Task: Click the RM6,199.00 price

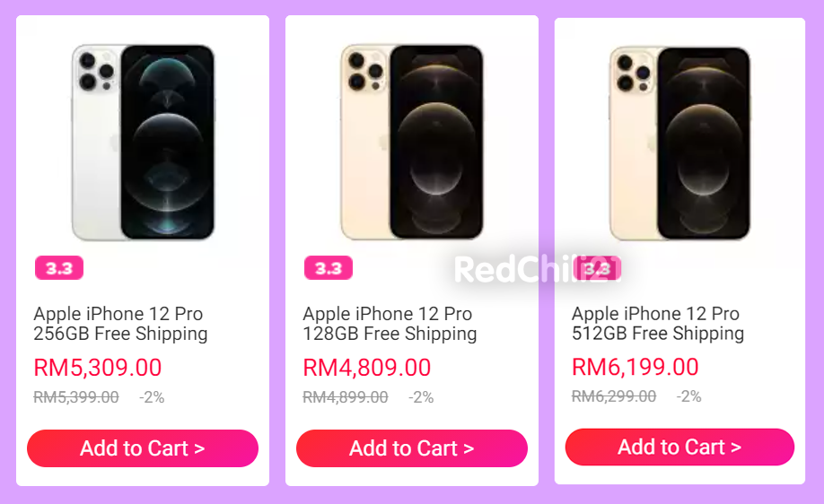Action: [x=636, y=367]
